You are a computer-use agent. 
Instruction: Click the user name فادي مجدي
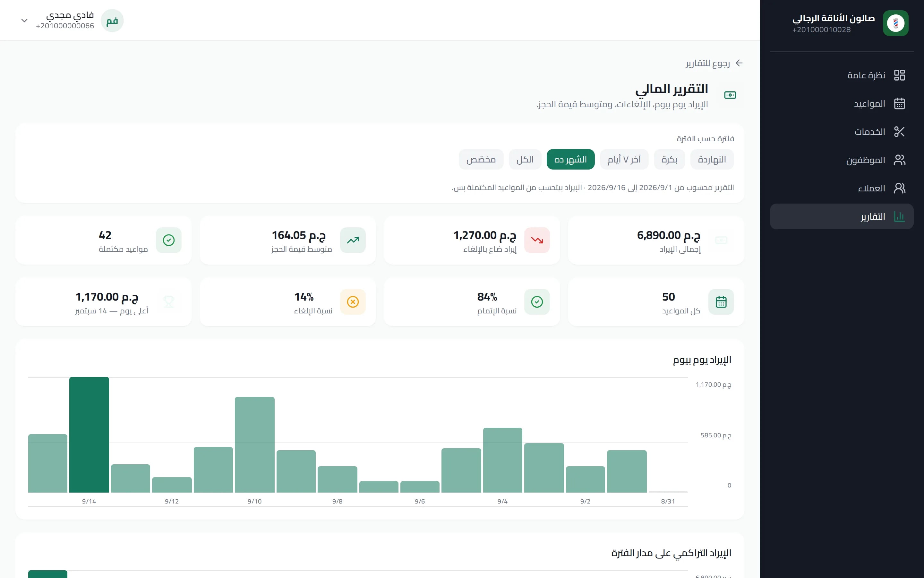pyautogui.click(x=70, y=15)
